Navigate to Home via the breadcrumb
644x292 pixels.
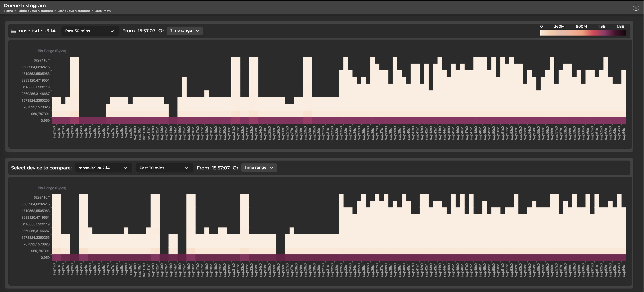[x=8, y=11]
